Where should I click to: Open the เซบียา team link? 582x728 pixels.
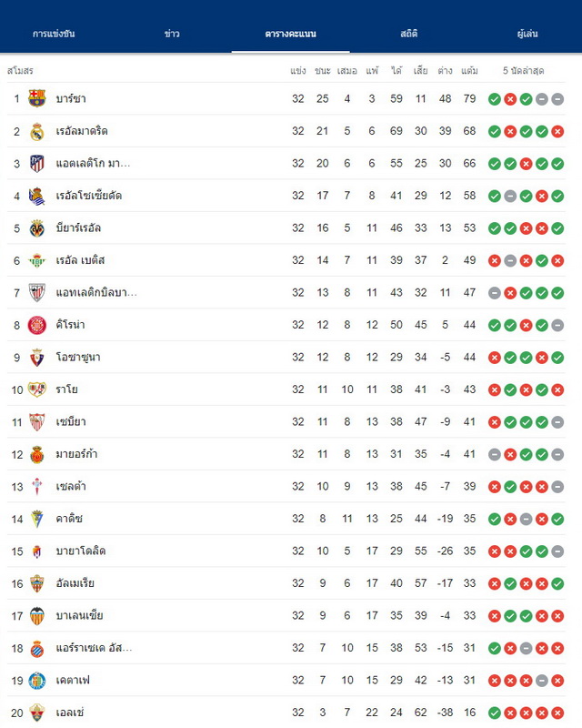71,421
